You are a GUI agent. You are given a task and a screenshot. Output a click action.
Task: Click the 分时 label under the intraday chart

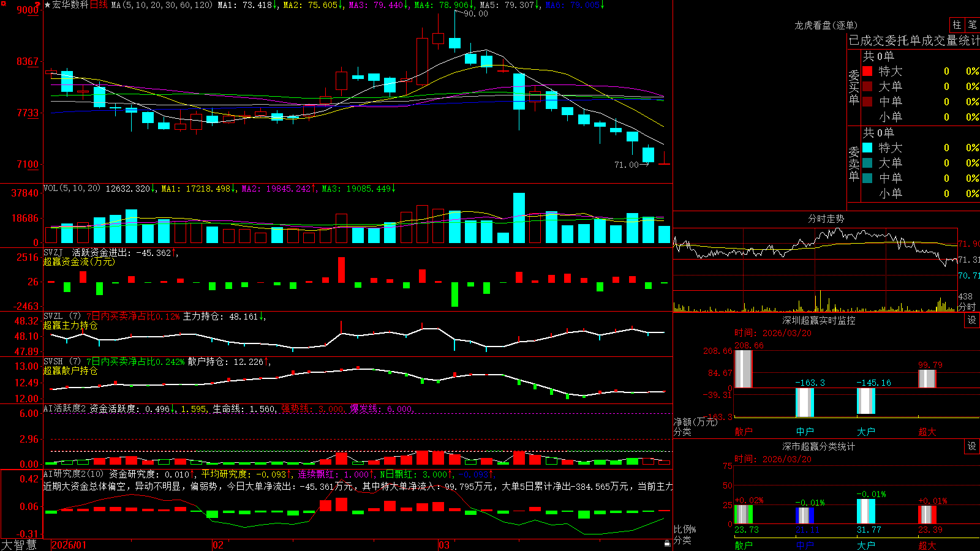967,307
